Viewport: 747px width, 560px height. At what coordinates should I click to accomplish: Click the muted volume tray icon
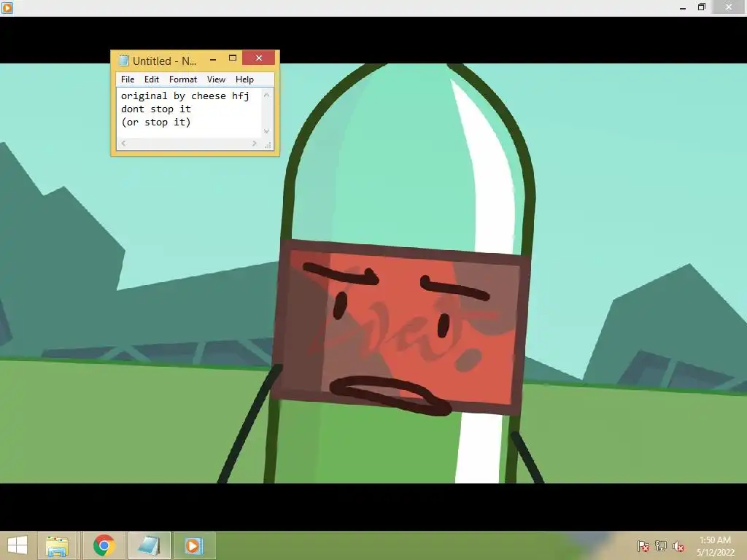[678, 546]
